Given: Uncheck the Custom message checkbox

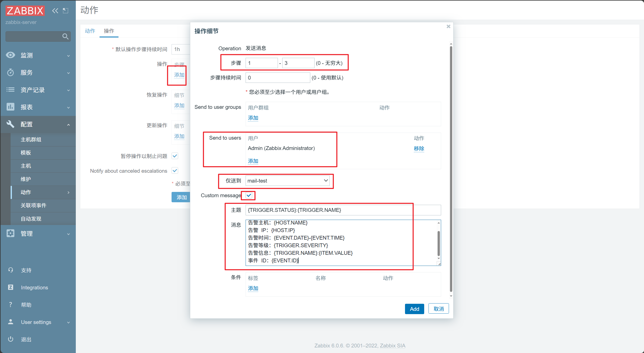Looking at the screenshot, I should tap(249, 195).
